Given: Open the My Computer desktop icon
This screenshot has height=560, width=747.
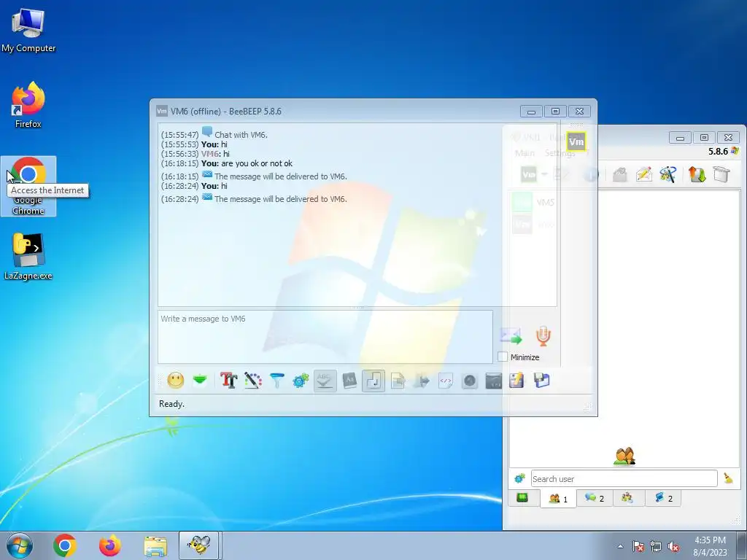Looking at the screenshot, I should click(28, 31).
